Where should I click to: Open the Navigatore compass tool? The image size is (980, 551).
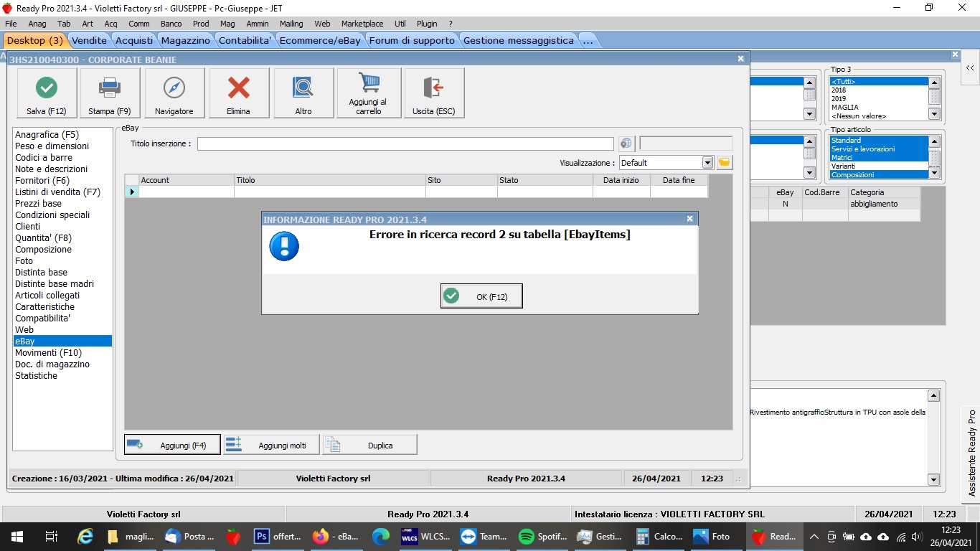click(174, 93)
